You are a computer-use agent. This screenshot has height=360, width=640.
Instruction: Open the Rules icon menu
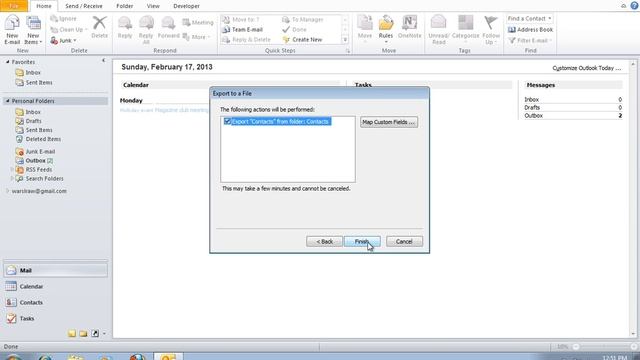[386, 29]
